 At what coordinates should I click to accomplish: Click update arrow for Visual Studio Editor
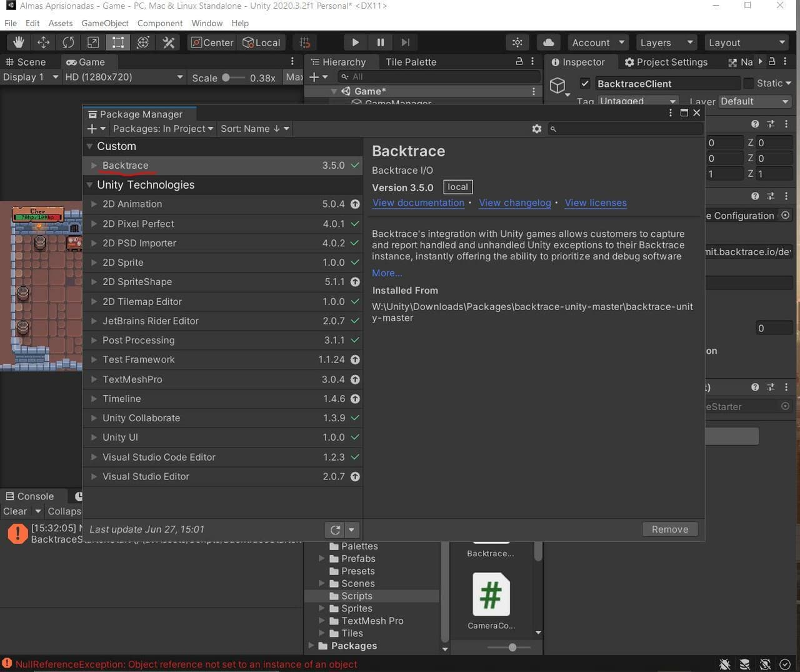(x=355, y=476)
